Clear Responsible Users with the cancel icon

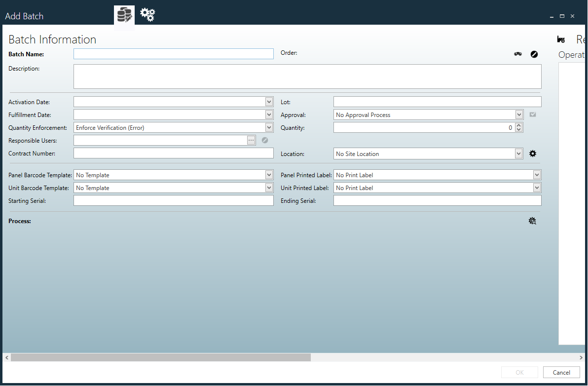264,140
